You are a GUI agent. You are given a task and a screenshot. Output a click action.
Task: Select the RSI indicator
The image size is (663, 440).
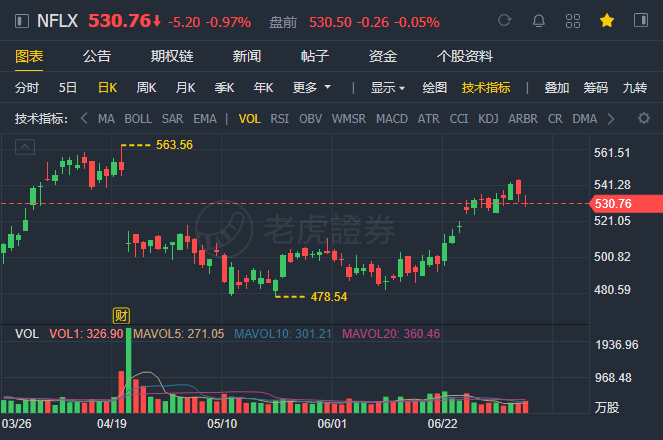pyautogui.click(x=279, y=119)
